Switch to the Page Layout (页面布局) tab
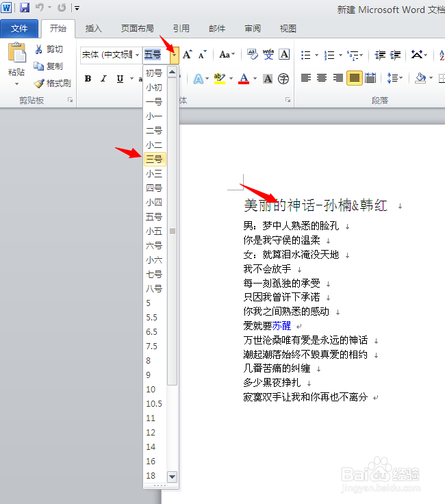445x504 pixels. point(137,29)
